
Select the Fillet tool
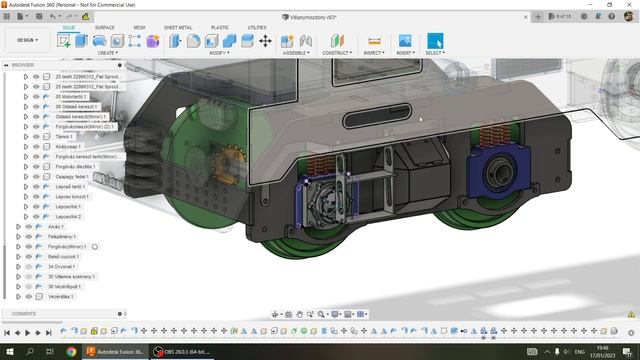(x=193, y=41)
